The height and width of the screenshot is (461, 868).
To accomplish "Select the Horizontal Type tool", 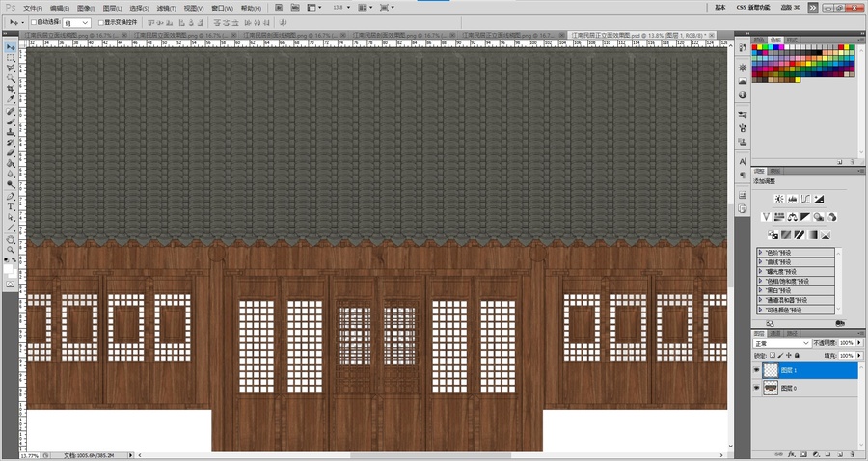I will tap(11, 206).
